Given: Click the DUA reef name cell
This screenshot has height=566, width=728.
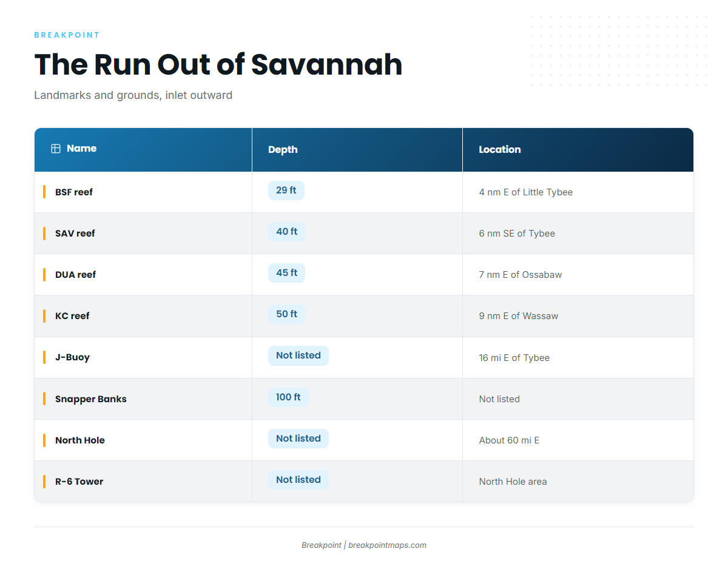Looking at the screenshot, I should [x=143, y=275].
